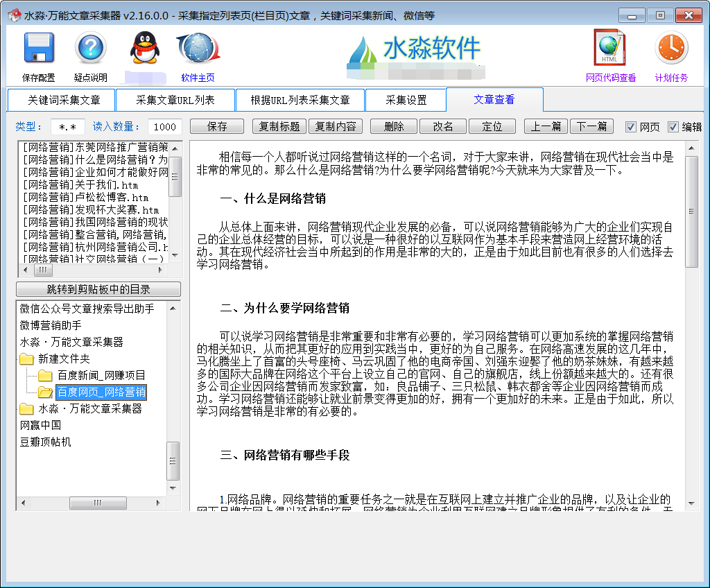Select file [网络营销]发现杯大奖赛.htm
Image resolution: width=710 pixels, height=588 pixels.
coord(91,209)
